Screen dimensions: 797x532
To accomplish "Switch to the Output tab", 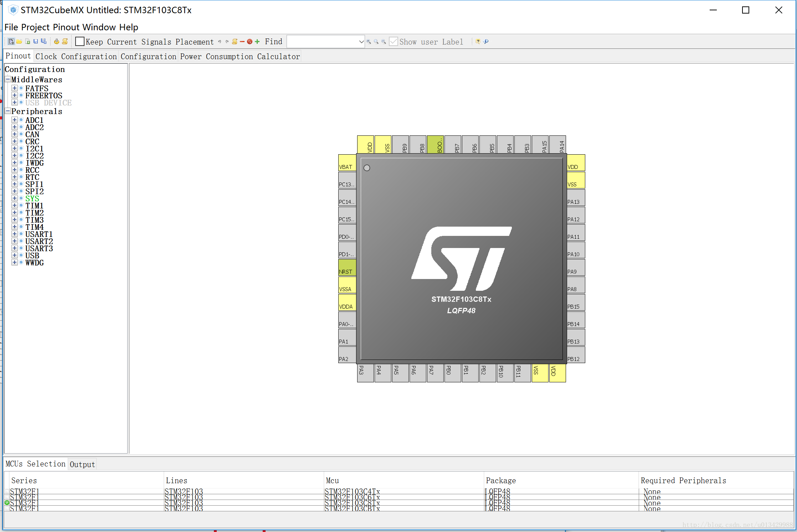I will (82, 464).
